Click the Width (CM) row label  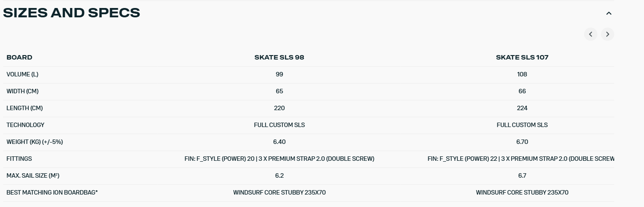[23, 91]
